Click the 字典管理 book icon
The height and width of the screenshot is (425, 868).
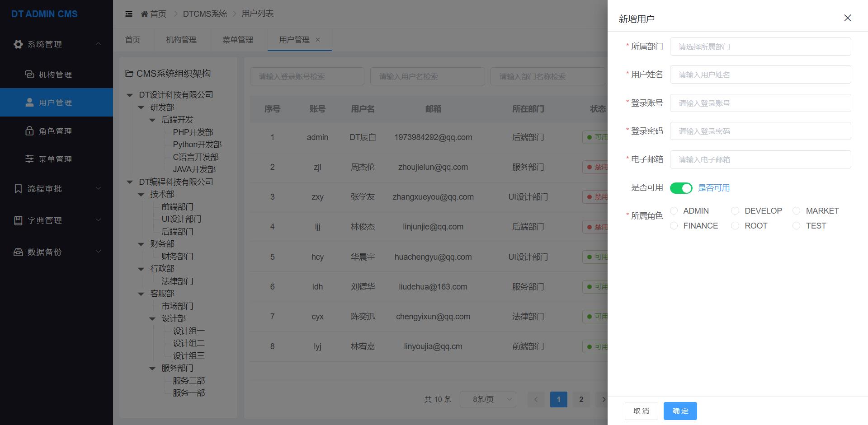click(18, 220)
